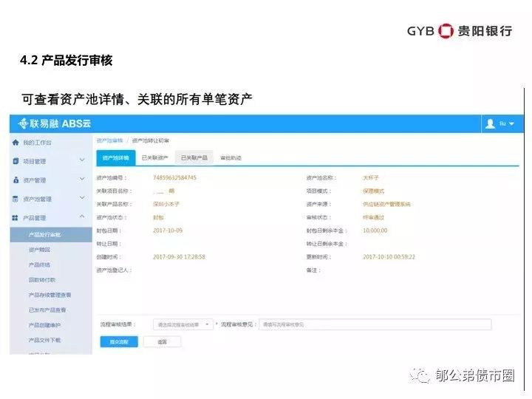Click the user avatar icon in header
532x399 pixels.
[x=490, y=124]
